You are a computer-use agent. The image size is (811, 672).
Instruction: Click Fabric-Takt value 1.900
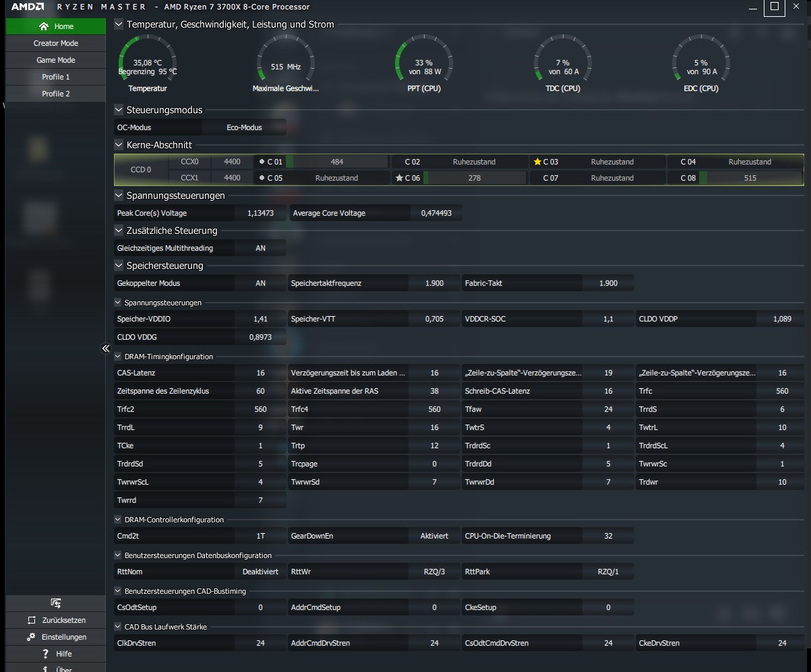[608, 283]
